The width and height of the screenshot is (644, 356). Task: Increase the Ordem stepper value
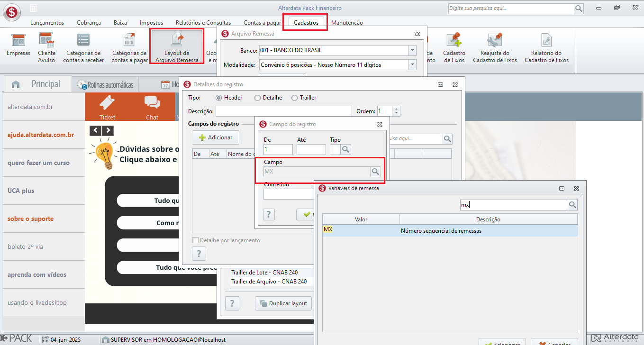(x=397, y=109)
